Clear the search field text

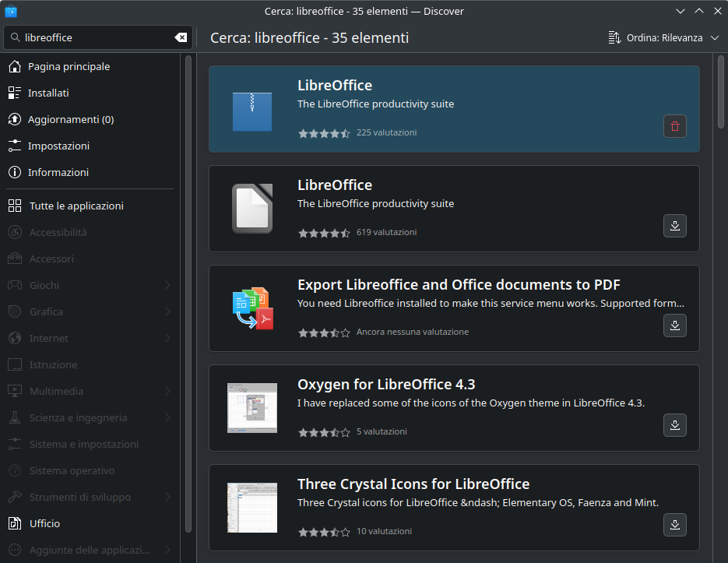point(180,37)
